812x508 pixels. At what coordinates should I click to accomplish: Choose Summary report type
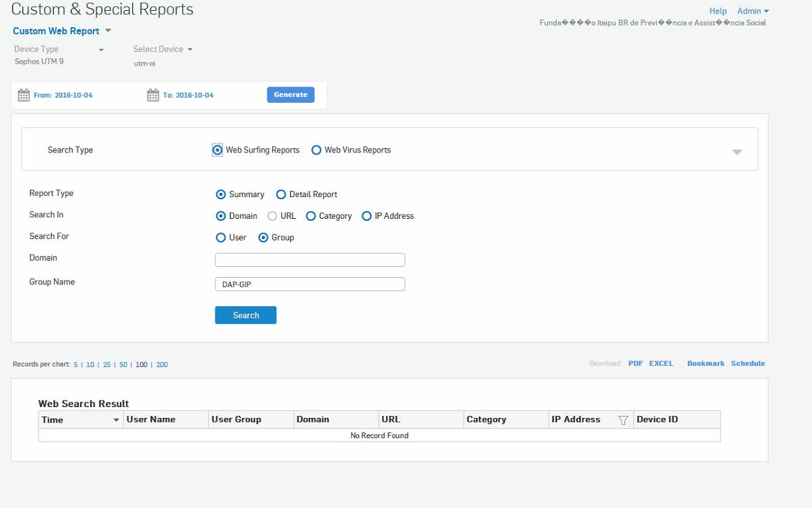click(221, 194)
